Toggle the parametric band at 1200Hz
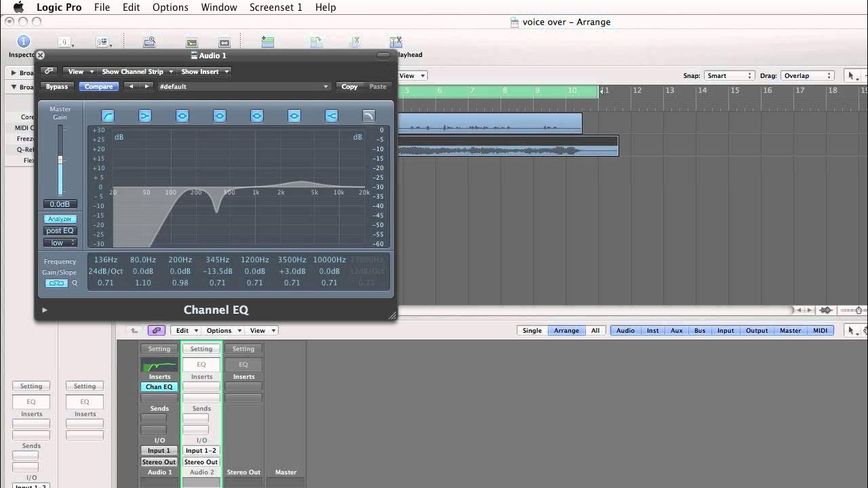This screenshot has width=868, height=488. pyautogui.click(x=257, y=116)
